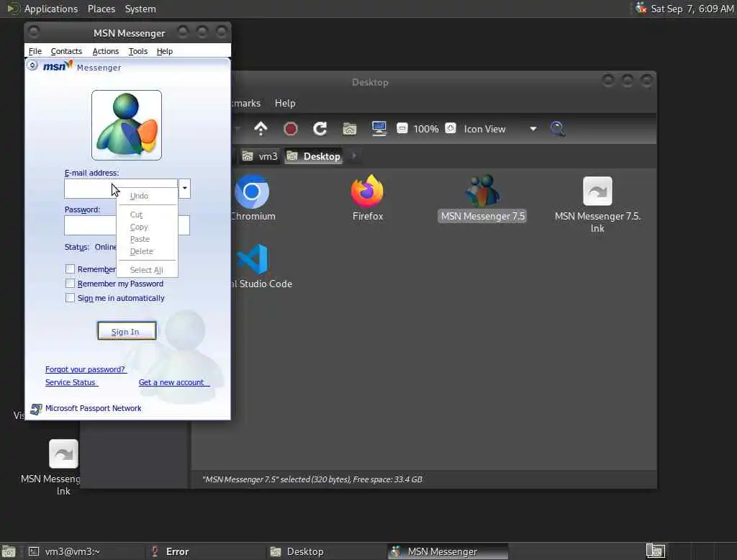Screen dimensions: 737x560
Task: Open the Computer toolbar icon
Action: click(x=379, y=128)
